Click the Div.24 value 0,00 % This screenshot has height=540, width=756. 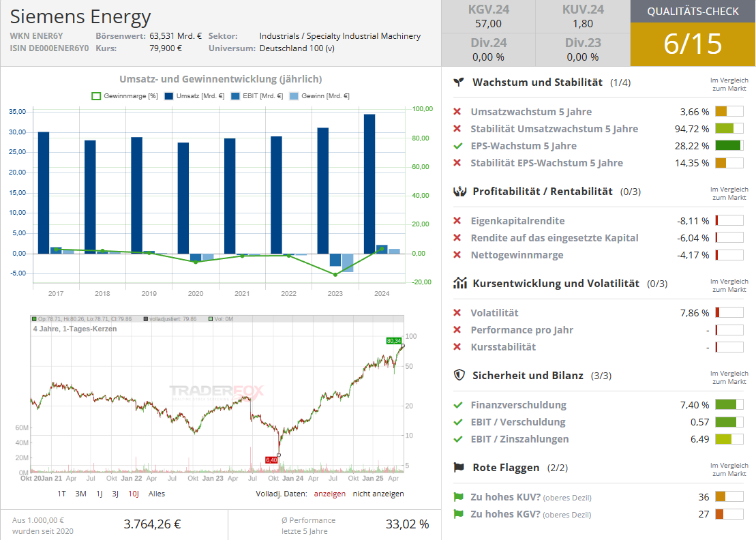488,57
